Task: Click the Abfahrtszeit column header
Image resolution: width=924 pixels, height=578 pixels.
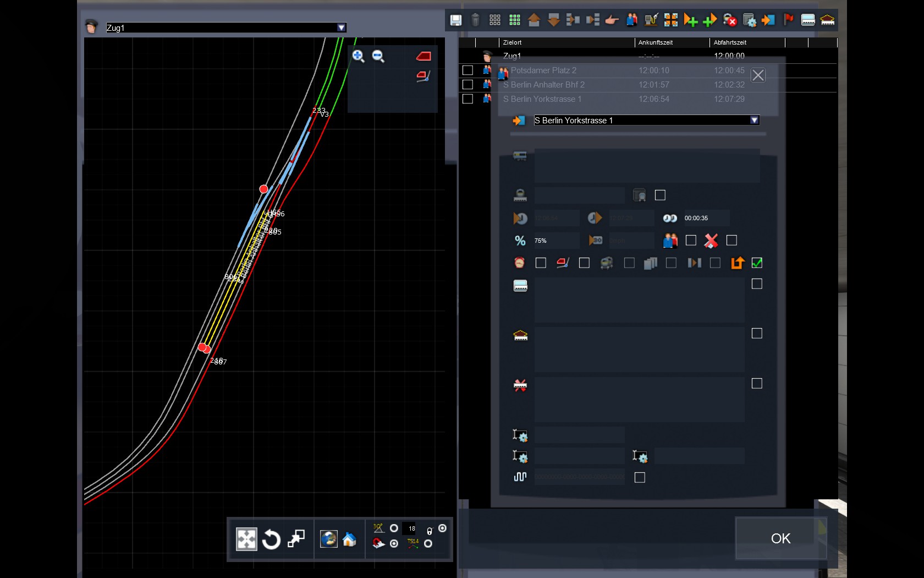Action: pos(746,42)
